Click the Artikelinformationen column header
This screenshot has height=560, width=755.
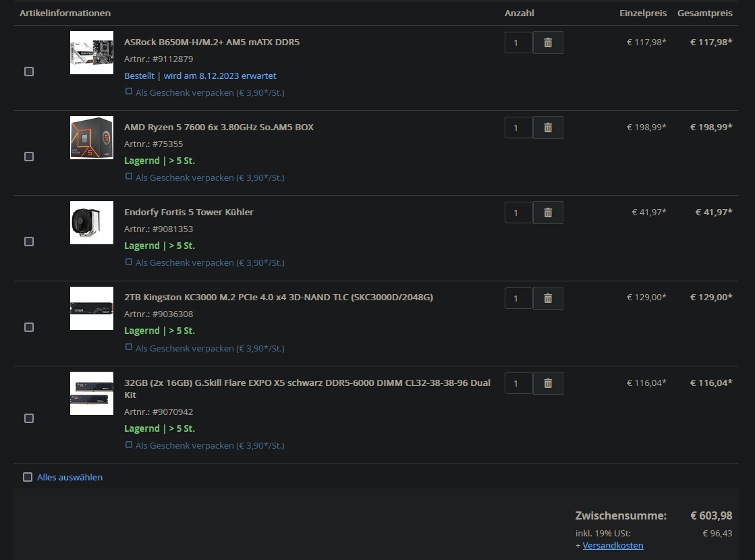(x=65, y=13)
